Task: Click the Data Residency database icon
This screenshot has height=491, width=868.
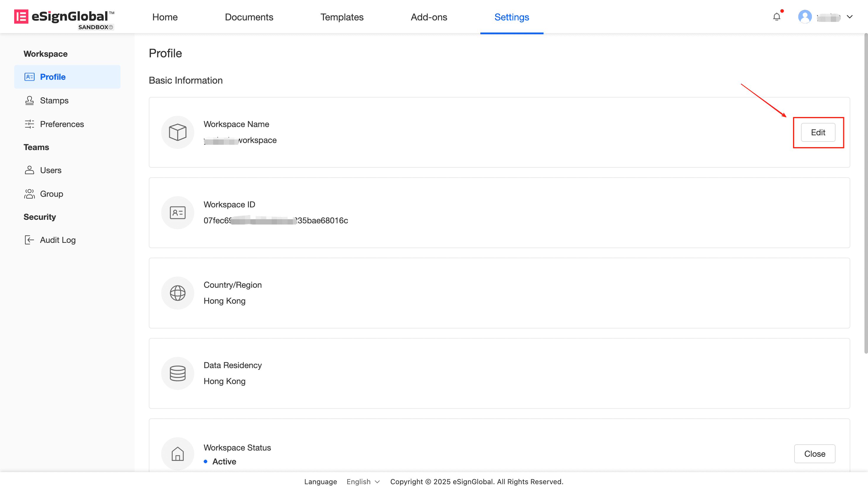Action: [177, 373]
